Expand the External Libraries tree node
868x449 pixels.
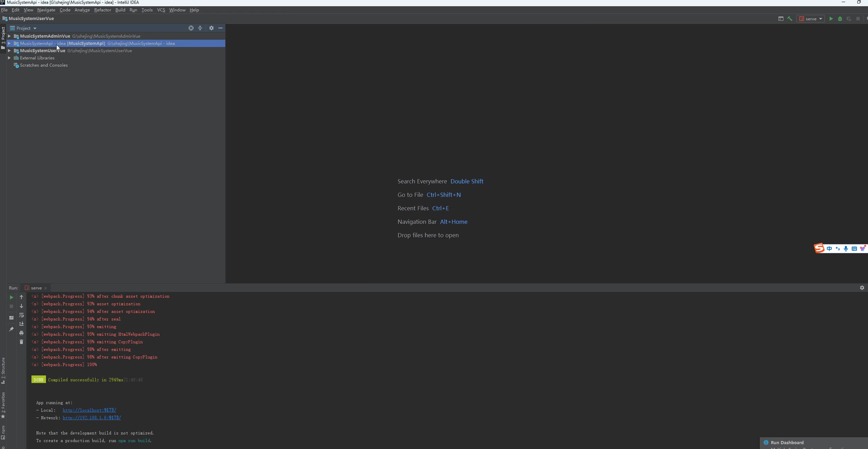pos(10,58)
